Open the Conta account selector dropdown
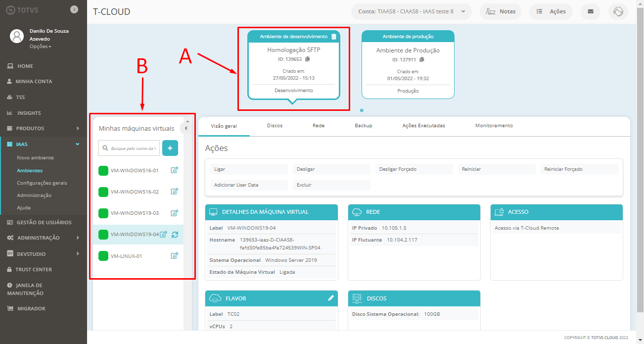 point(412,11)
